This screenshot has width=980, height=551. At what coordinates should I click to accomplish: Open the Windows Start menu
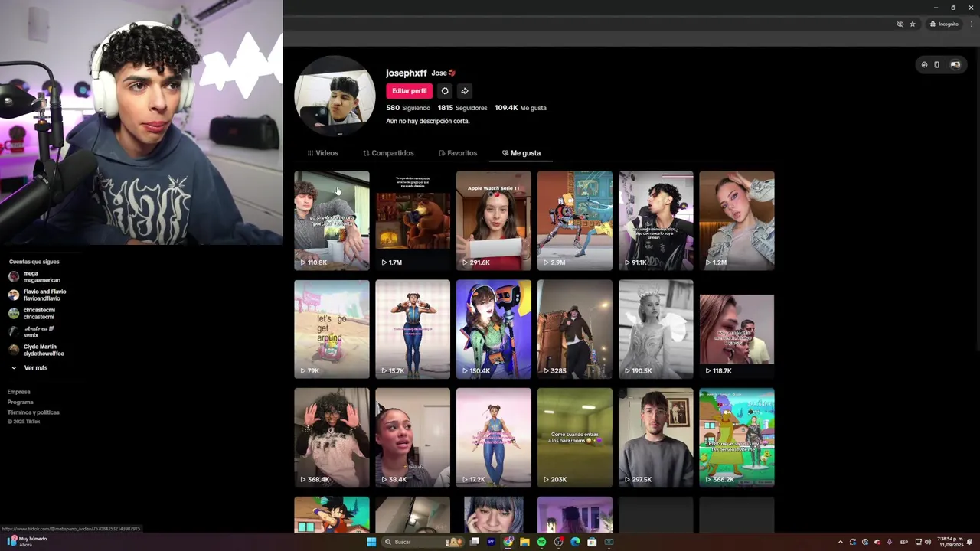(371, 542)
